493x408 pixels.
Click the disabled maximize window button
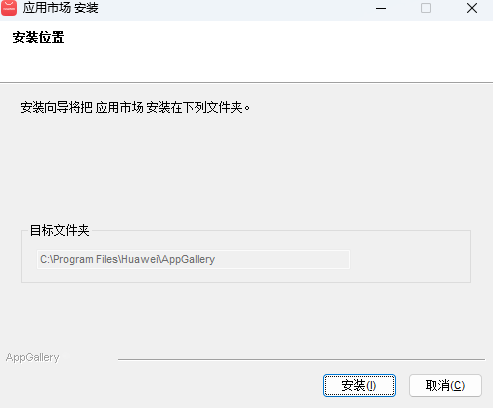426,8
